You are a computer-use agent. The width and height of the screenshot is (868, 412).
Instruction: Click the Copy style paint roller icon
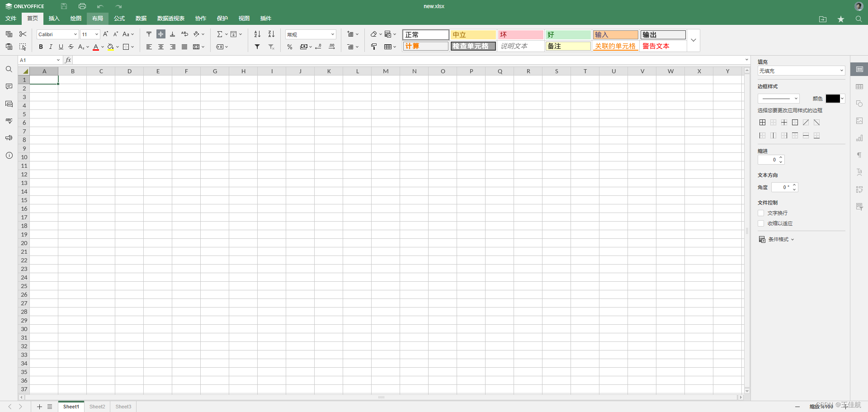click(x=374, y=47)
